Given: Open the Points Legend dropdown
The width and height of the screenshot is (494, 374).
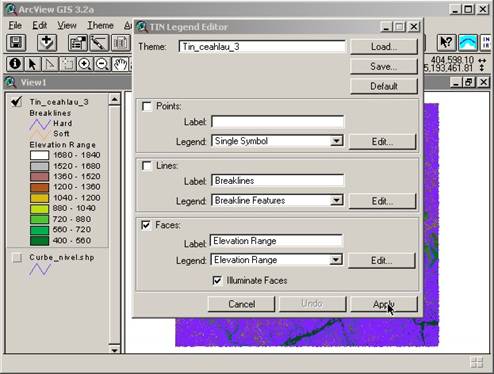Looking at the screenshot, I should 337,141.
